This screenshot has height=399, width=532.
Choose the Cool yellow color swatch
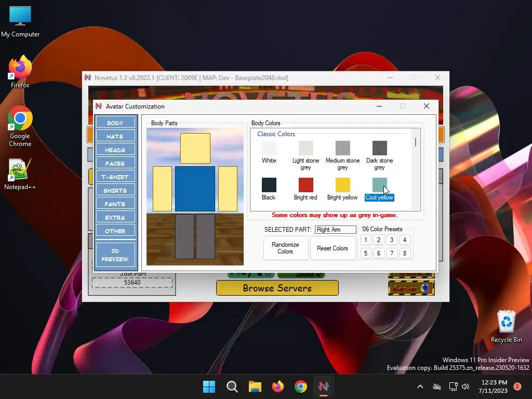coord(380,185)
